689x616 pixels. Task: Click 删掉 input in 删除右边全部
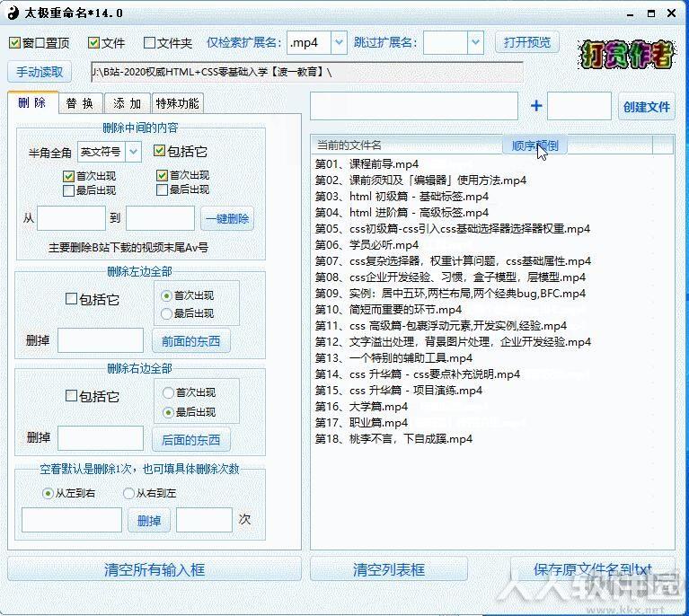pyautogui.click(x=101, y=438)
